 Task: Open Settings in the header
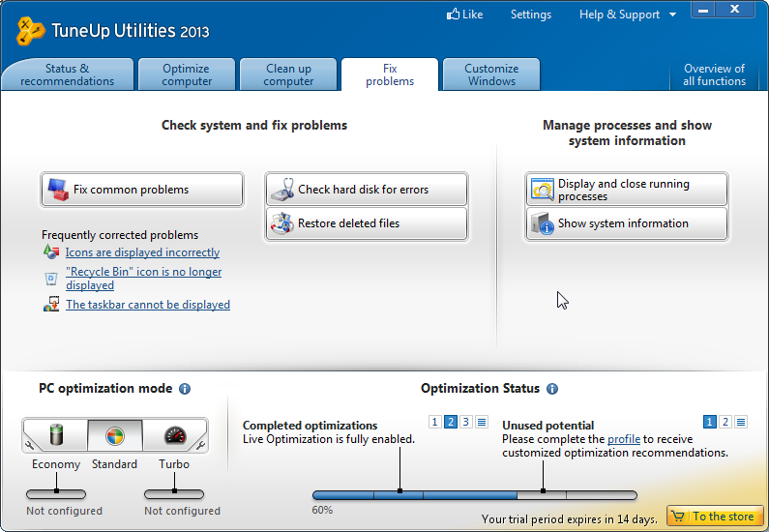click(531, 15)
